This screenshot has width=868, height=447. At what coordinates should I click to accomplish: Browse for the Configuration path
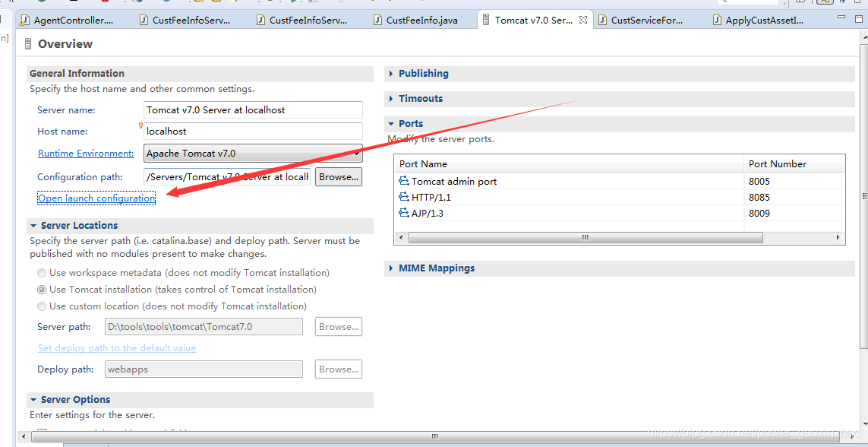[x=338, y=176]
